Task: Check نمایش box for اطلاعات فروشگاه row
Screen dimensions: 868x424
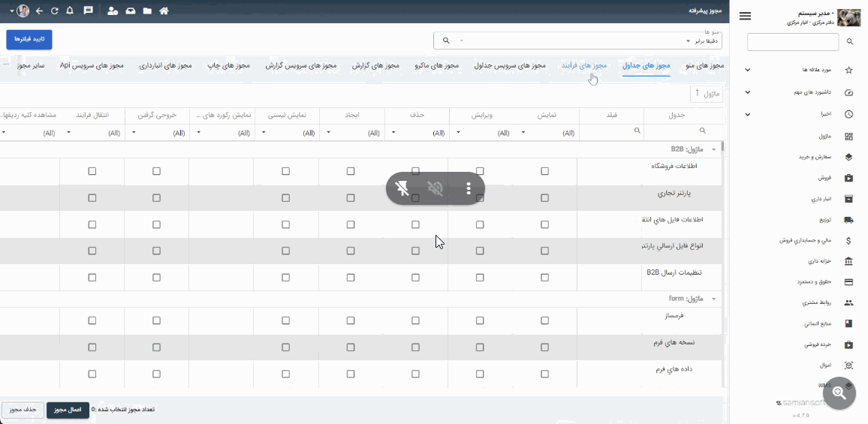Action: 544,171
